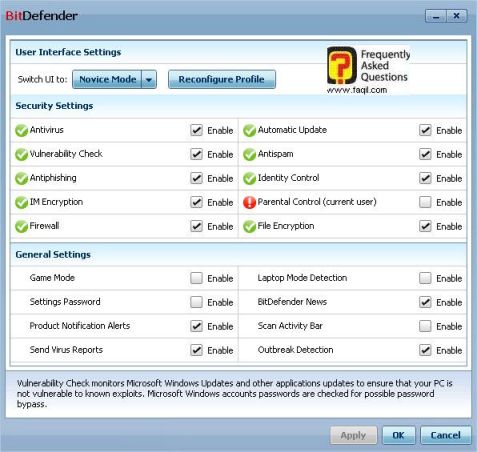Click the Game Mode label
477x452 pixels.
point(52,278)
